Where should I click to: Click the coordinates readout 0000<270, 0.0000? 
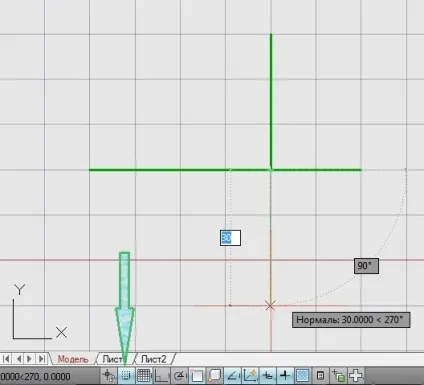(x=35, y=377)
